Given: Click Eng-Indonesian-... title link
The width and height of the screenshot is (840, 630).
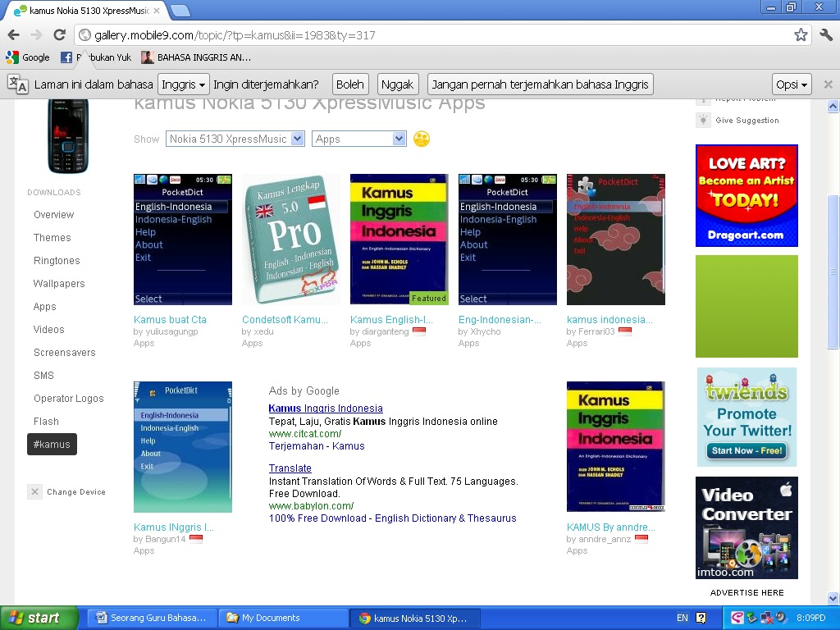Looking at the screenshot, I should [500, 320].
